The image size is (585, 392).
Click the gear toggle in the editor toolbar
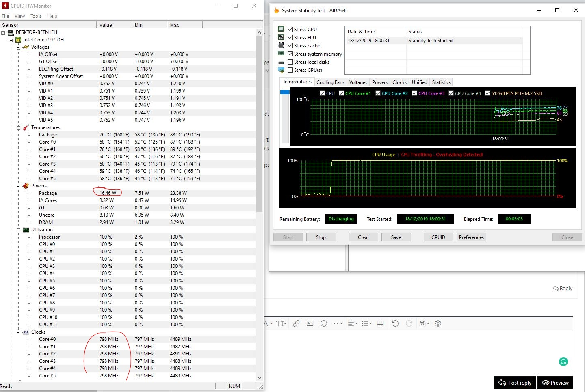click(438, 323)
